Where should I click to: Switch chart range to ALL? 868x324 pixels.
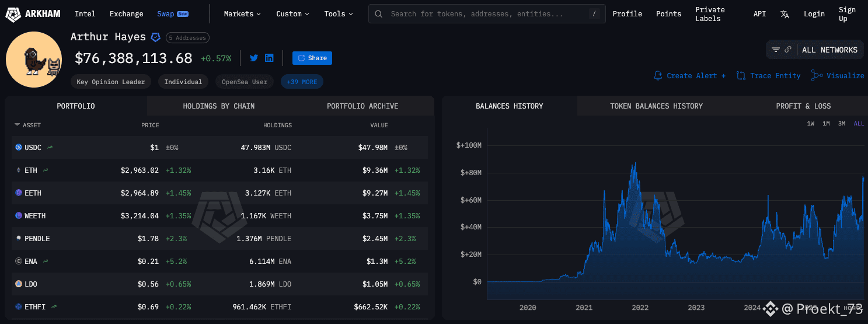coord(859,124)
